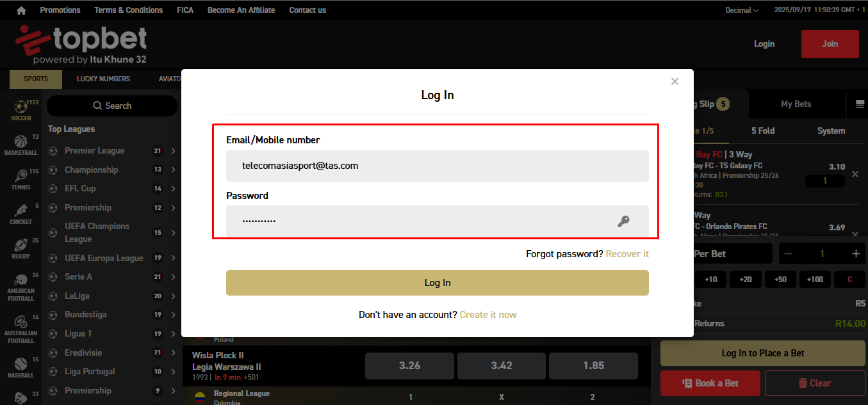Increase stake using the plus stepper
The image size is (868, 405).
(855, 253)
